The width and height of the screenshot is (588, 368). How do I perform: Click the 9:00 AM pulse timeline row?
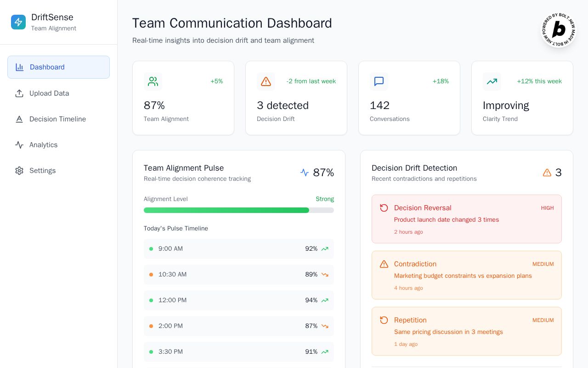click(239, 249)
